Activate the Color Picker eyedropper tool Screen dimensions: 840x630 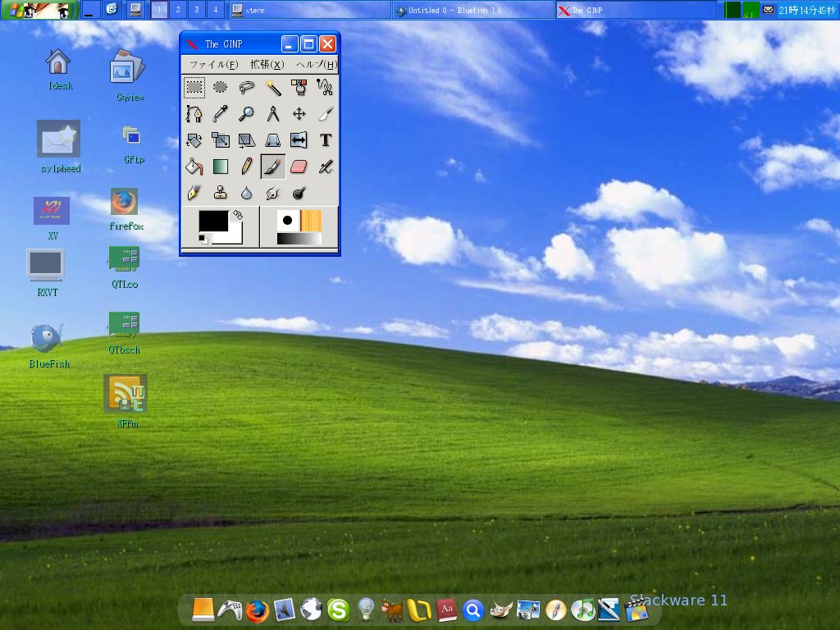point(221,113)
